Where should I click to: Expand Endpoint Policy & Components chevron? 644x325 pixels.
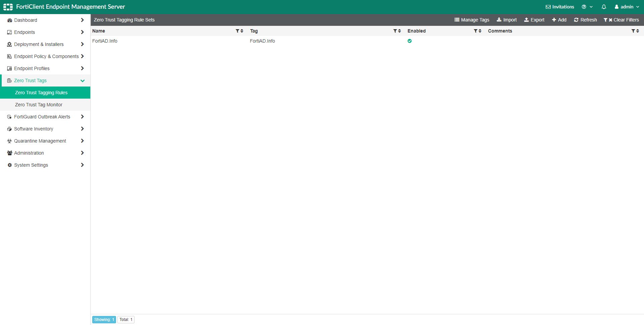[83, 56]
